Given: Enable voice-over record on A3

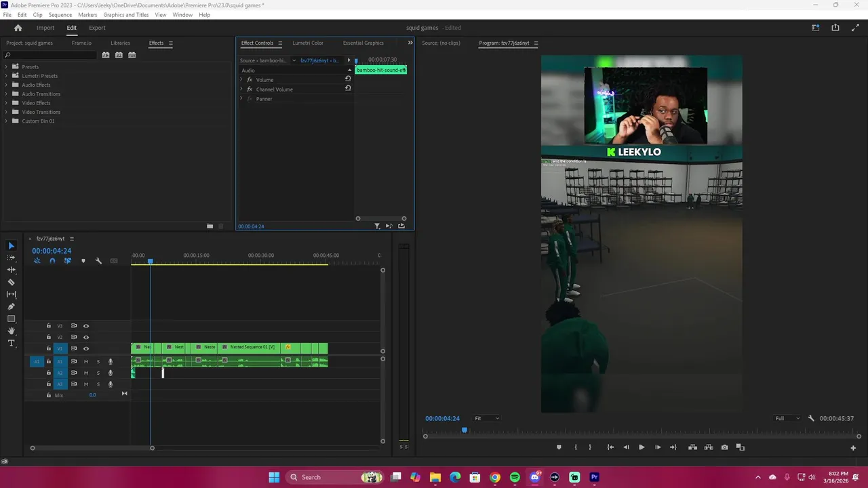Looking at the screenshot, I should click(x=111, y=384).
